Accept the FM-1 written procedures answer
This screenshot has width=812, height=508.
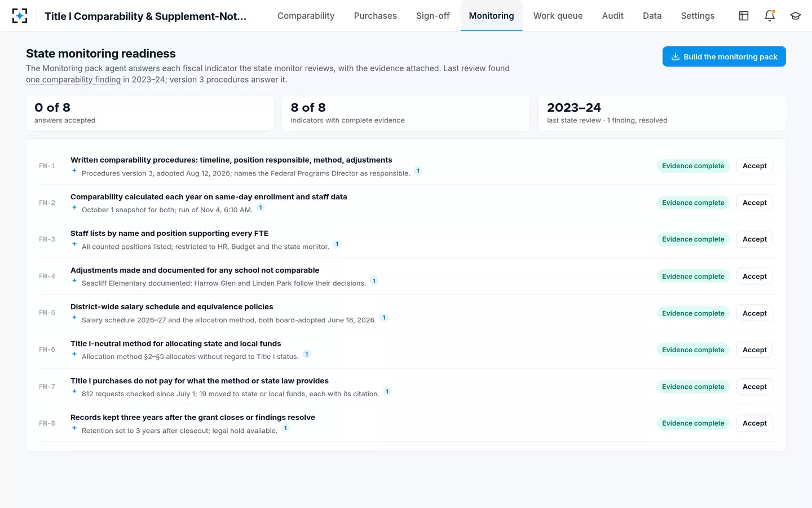pos(754,166)
